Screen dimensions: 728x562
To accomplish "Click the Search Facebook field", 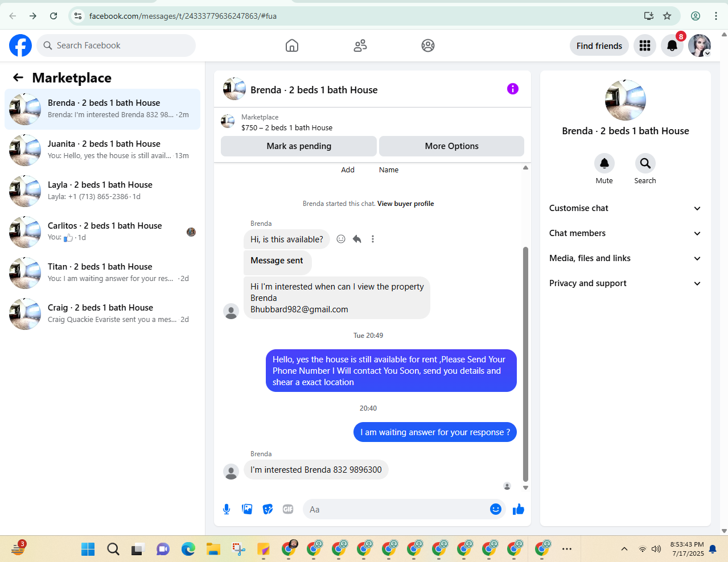I will click(x=116, y=46).
